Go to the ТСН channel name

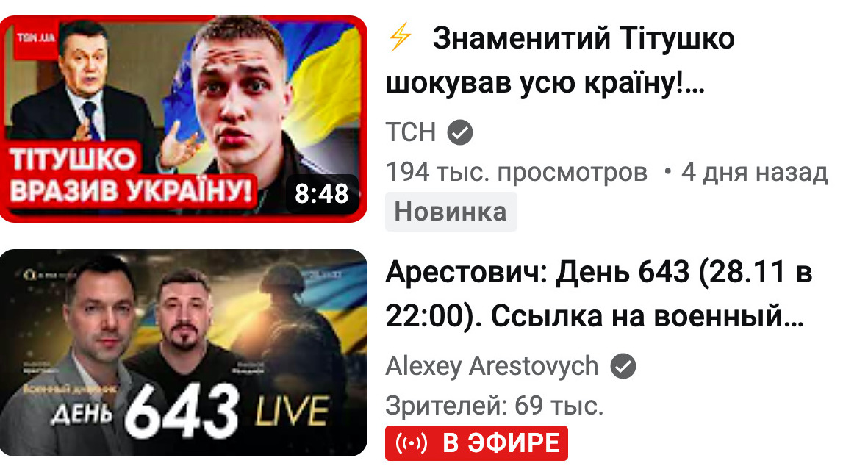pos(411,133)
